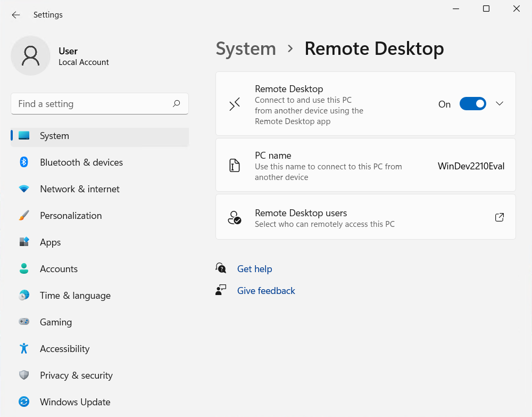Click the Accessibility figure icon

pyautogui.click(x=24, y=349)
